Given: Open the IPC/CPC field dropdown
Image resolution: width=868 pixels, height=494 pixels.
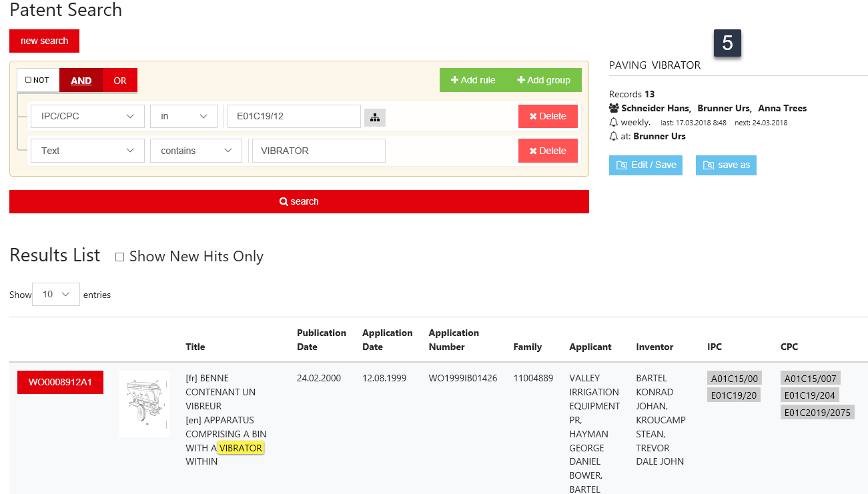Looking at the screenshot, I should point(87,116).
